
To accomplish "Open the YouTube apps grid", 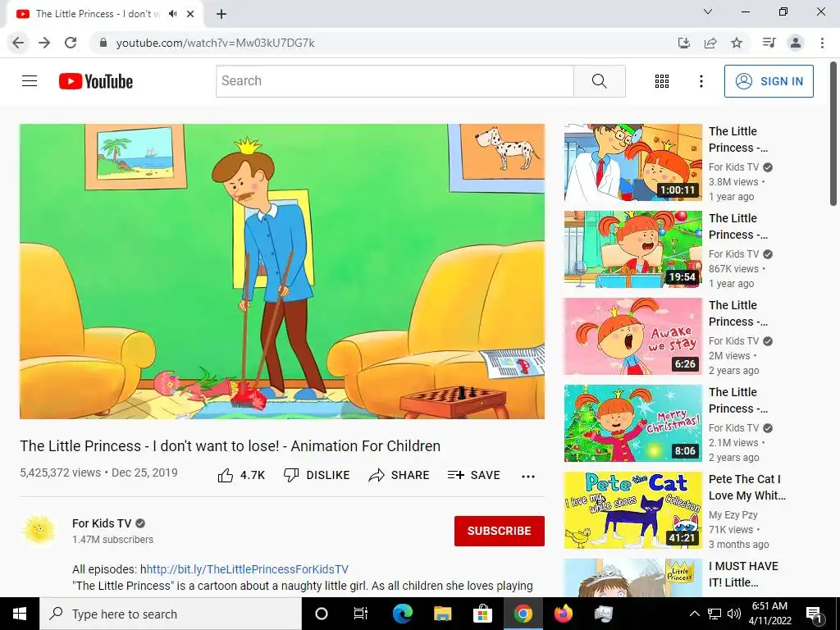I will [662, 81].
